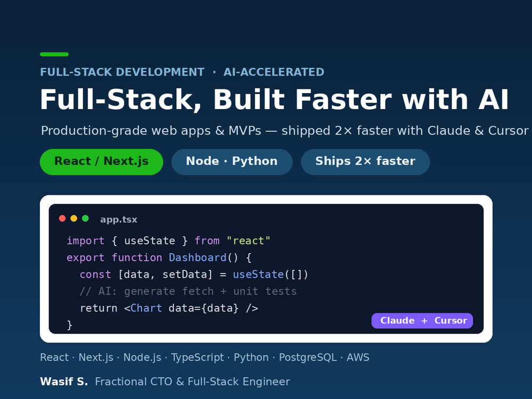Click the red dot in code window
The image size is (532, 399).
coord(62,219)
